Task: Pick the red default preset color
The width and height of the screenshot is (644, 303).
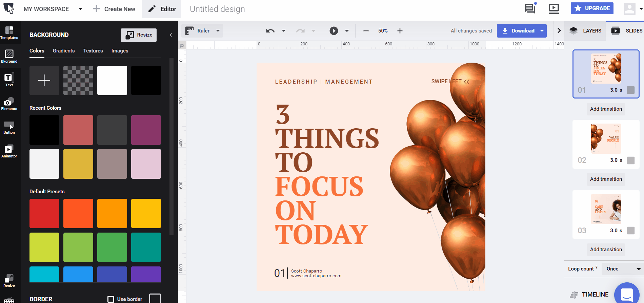Action: [44, 213]
